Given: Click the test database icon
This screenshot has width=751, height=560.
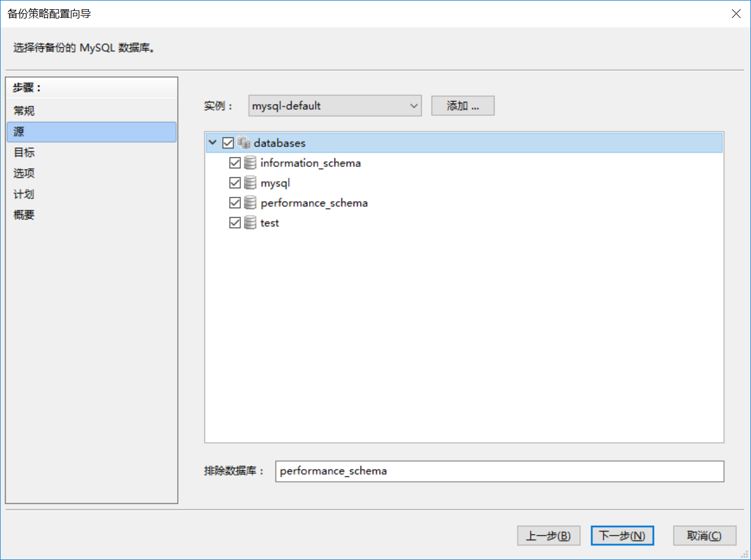Looking at the screenshot, I should click(250, 223).
